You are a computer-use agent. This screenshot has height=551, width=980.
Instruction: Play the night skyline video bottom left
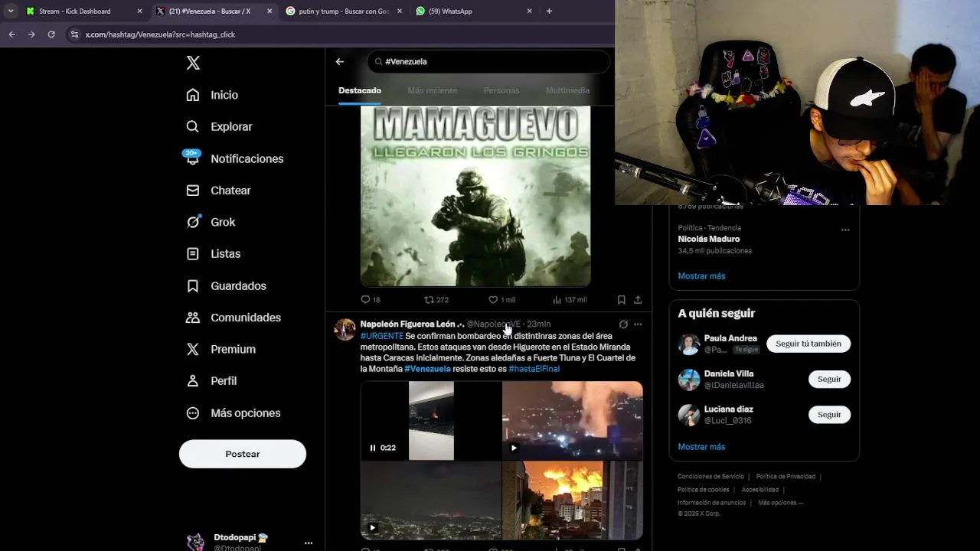[x=373, y=527]
